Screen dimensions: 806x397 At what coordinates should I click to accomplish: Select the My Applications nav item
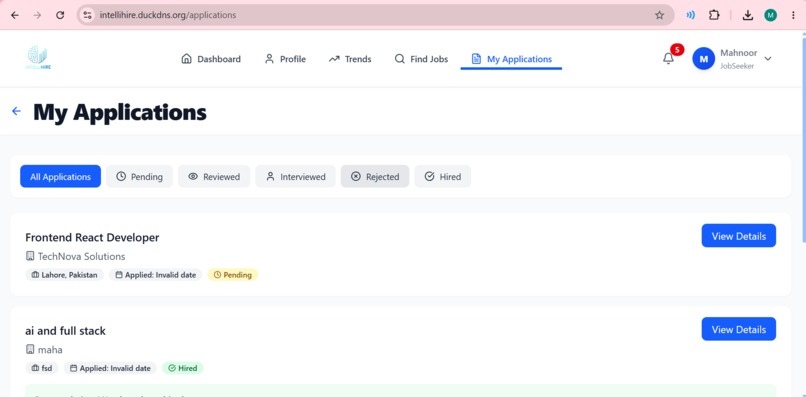(511, 59)
